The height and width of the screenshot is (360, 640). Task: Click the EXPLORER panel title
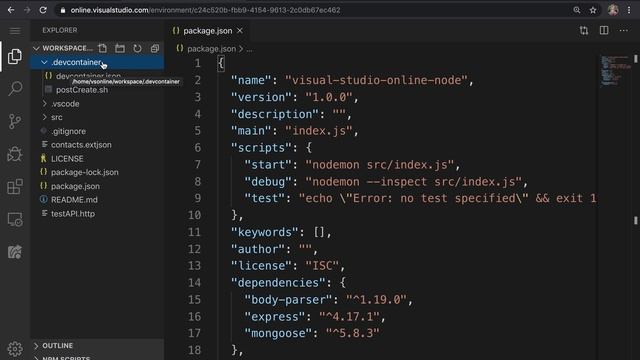pyautogui.click(x=60, y=30)
